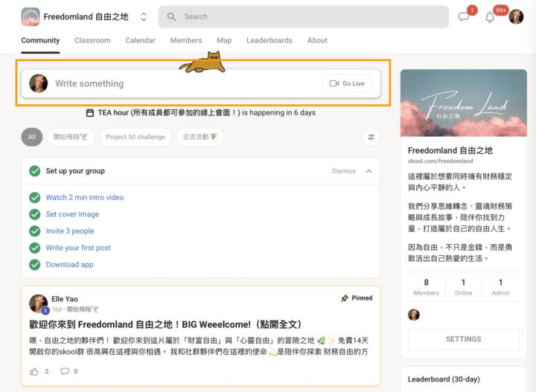Collapse the Set up your group checklist
This screenshot has height=392, width=536.
click(368, 171)
